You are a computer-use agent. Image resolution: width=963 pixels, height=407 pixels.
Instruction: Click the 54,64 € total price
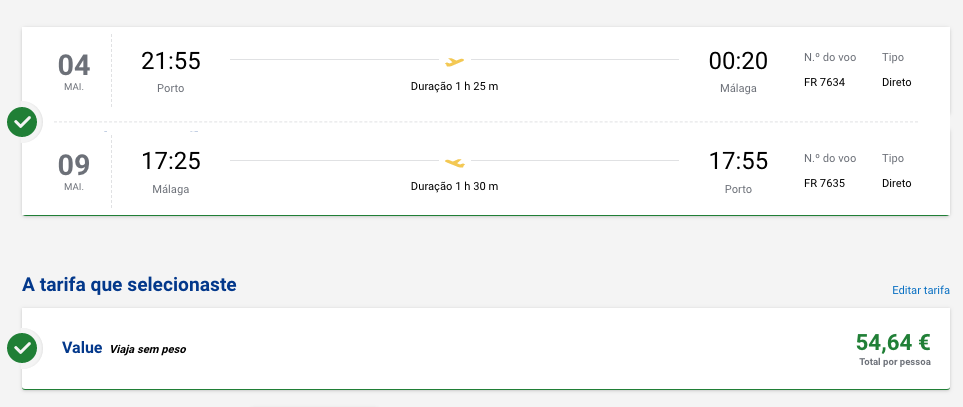[893, 342]
